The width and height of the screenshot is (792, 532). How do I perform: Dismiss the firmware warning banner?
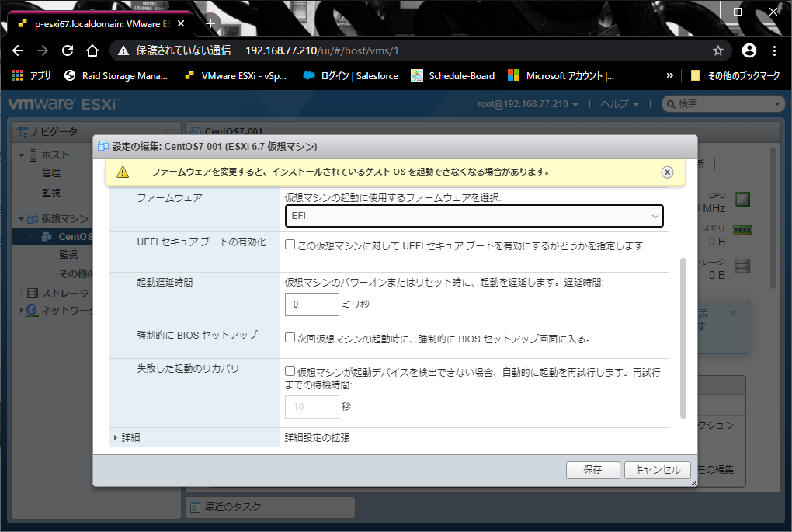click(667, 172)
